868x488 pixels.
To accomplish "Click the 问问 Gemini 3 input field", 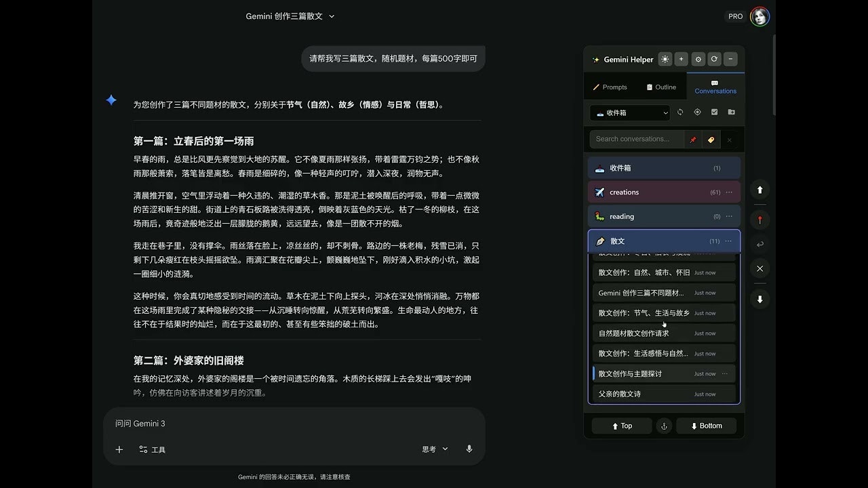I will point(294,424).
